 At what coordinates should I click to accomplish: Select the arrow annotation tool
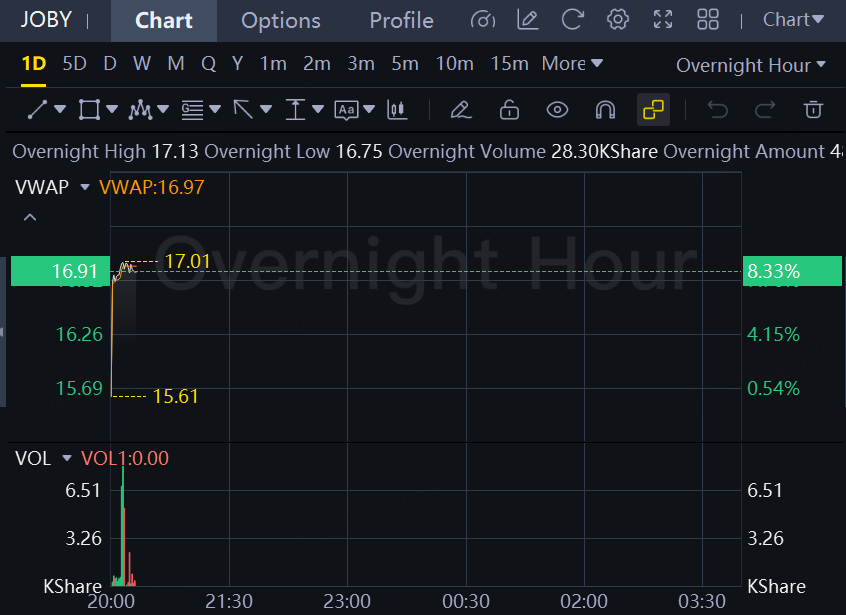click(x=243, y=110)
